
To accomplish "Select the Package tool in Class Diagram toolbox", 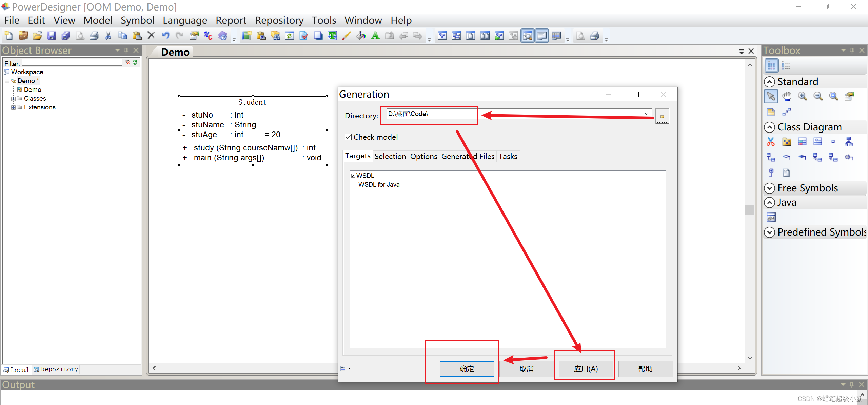I will [x=787, y=142].
